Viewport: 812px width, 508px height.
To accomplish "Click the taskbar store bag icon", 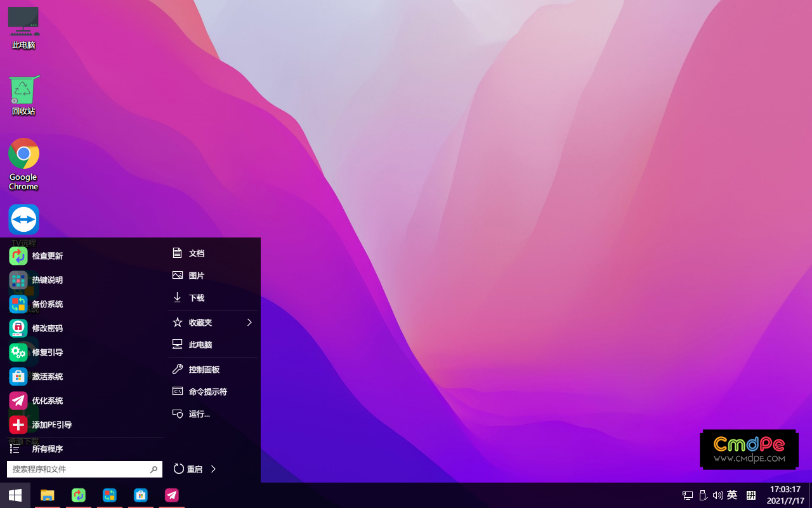I will (141, 495).
